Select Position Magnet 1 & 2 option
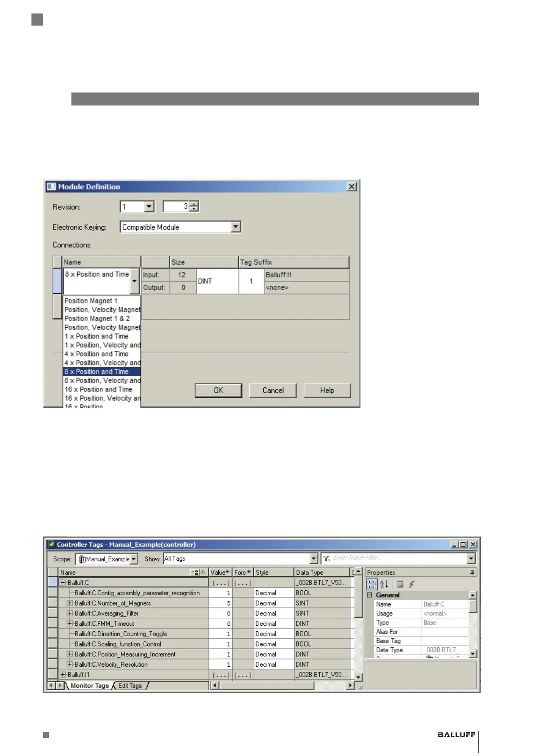Image resolution: width=535 pixels, height=756 pixels. (102, 318)
